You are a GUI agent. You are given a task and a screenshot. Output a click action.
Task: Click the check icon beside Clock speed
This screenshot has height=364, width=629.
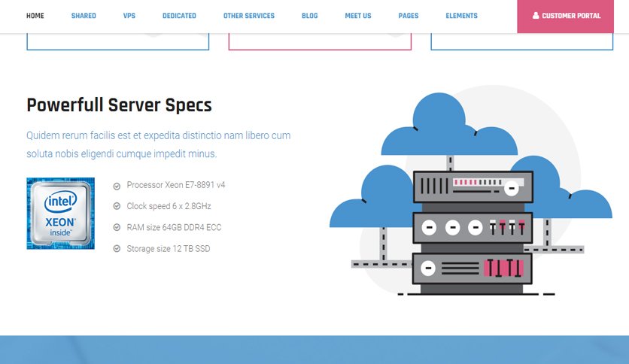117,206
